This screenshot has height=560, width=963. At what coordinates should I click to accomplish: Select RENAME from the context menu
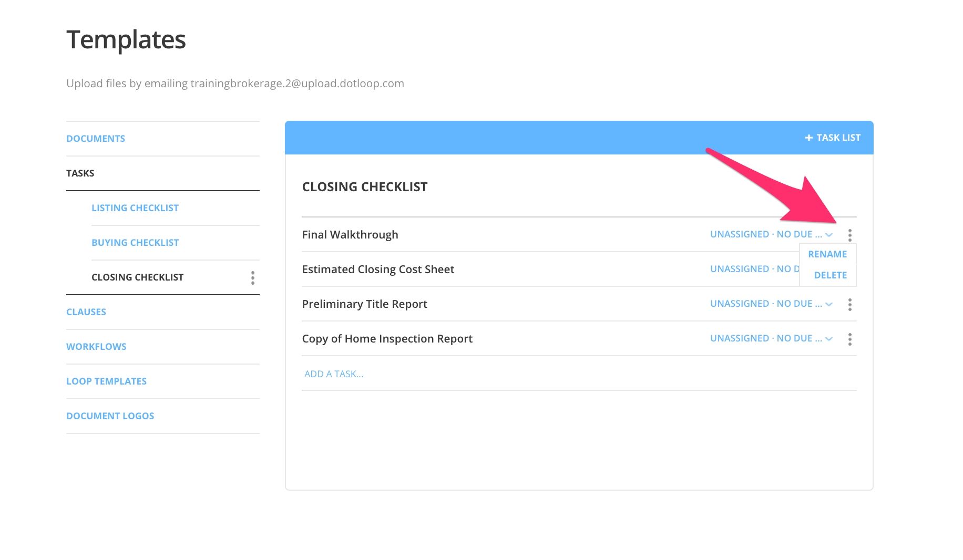point(827,254)
